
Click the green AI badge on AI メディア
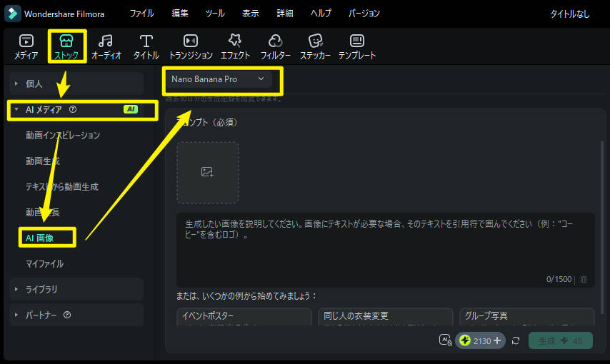(131, 109)
